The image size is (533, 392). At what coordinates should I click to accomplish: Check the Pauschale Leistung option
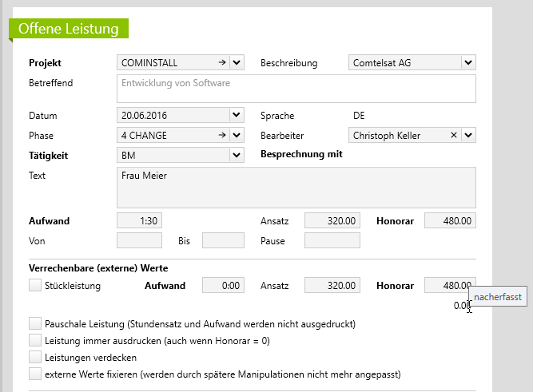[x=35, y=324]
